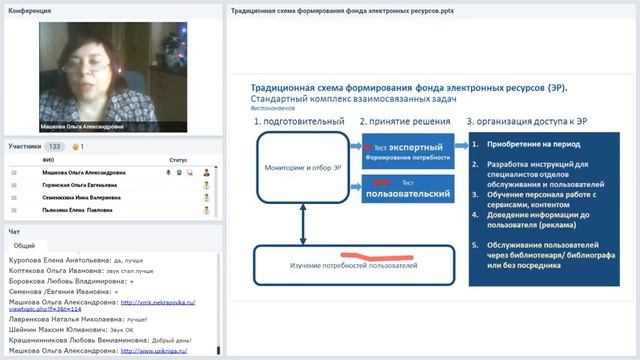Tick the checkbox next to Пьянзина Елена Павловна

click(14, 210)
